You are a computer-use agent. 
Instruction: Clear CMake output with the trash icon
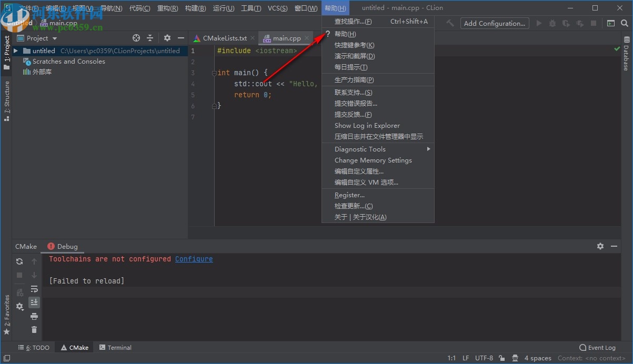34,330
